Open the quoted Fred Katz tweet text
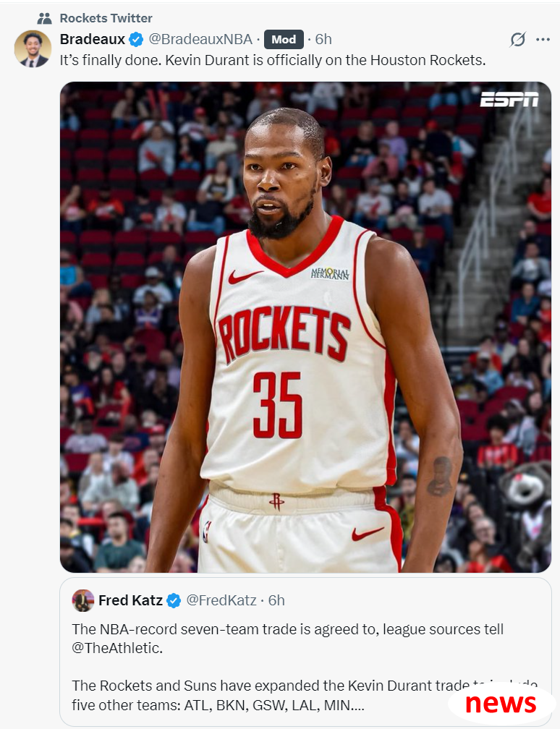Screen dimensions: 560x729 (x=305, y=667)
